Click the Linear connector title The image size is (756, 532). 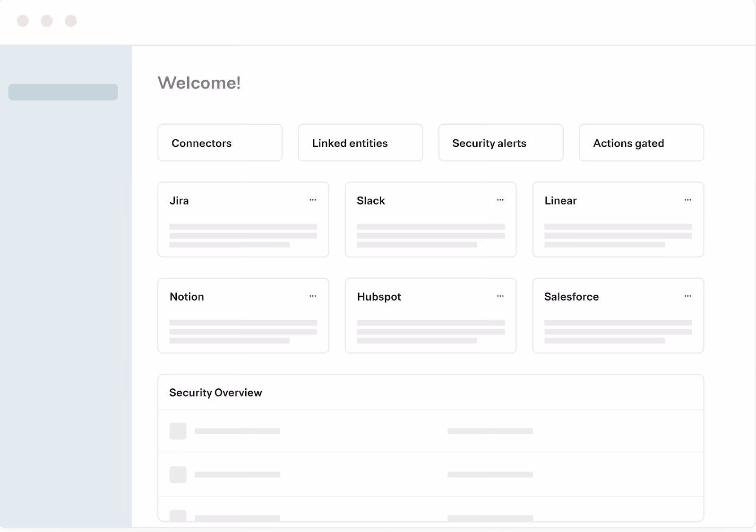pyautogui.click(x=560, y=201)
